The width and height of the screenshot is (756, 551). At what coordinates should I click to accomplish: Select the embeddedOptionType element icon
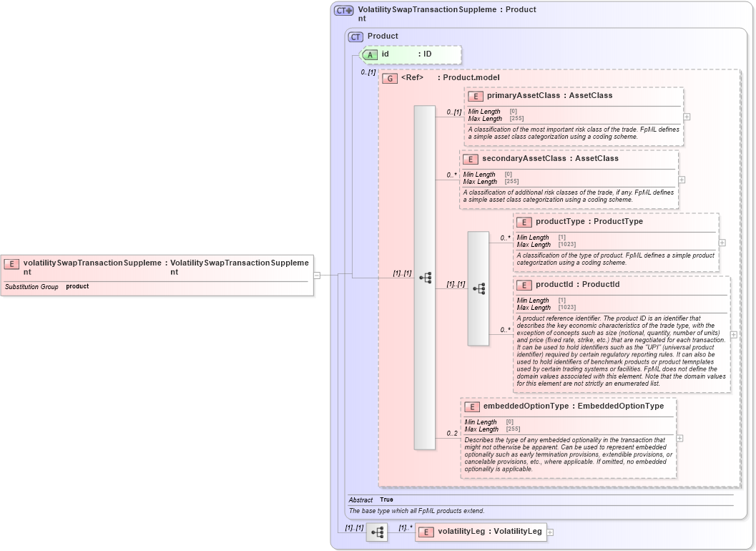coord(471,406)
